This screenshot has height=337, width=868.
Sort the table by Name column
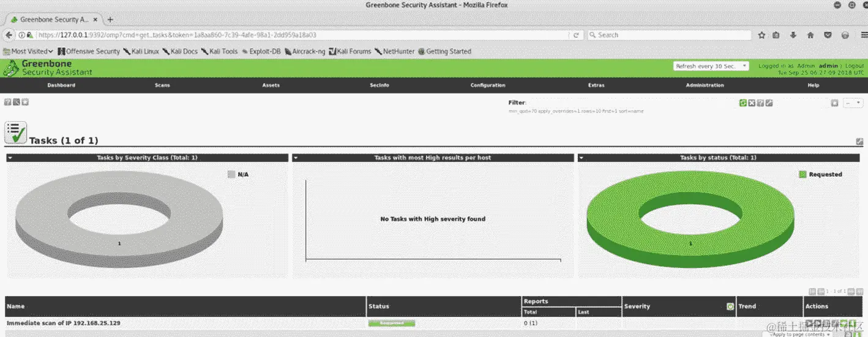[16, 306]
